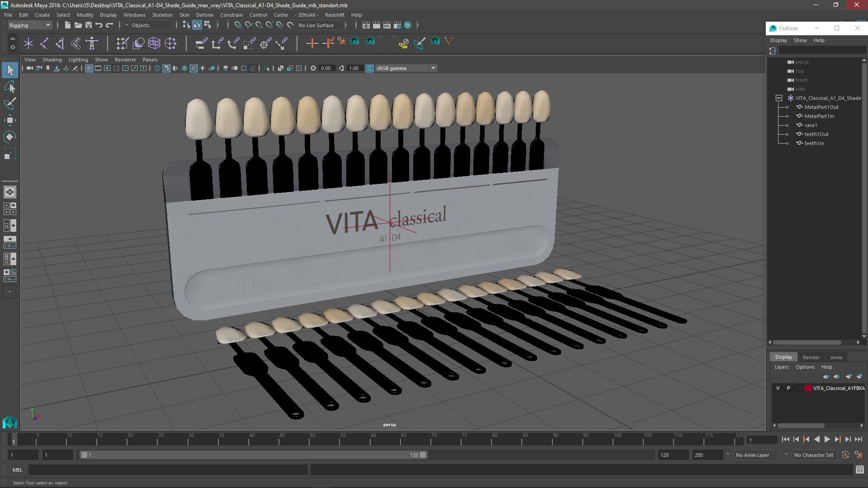Toggle smooth shade all in viewport

click(x=166, y=68)
